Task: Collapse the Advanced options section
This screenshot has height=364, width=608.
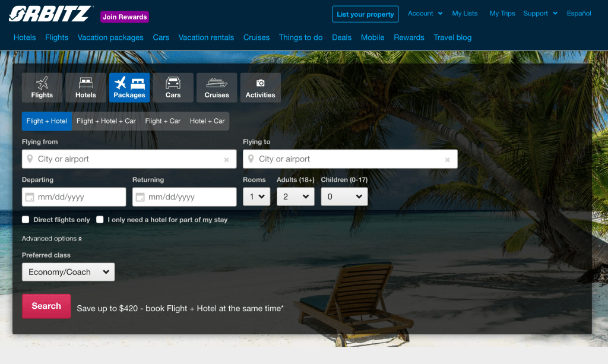Action: [52, 239]
